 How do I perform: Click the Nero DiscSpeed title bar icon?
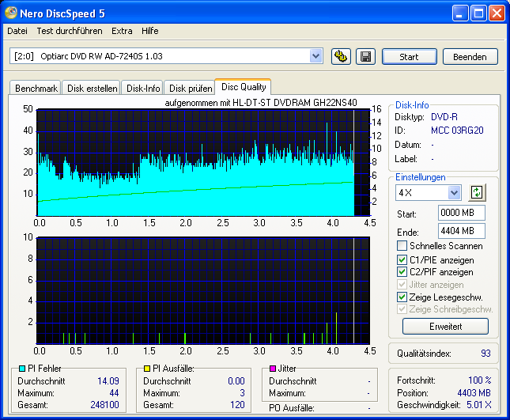point(11,13)
